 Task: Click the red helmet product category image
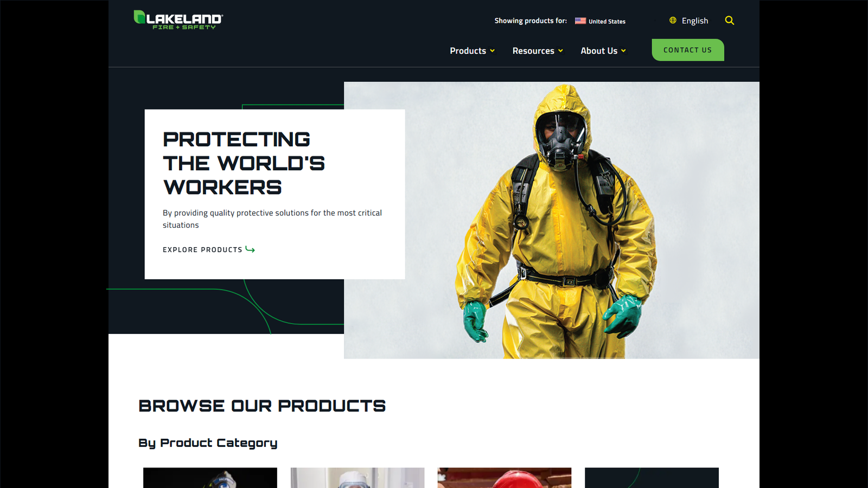pos(504,478)
